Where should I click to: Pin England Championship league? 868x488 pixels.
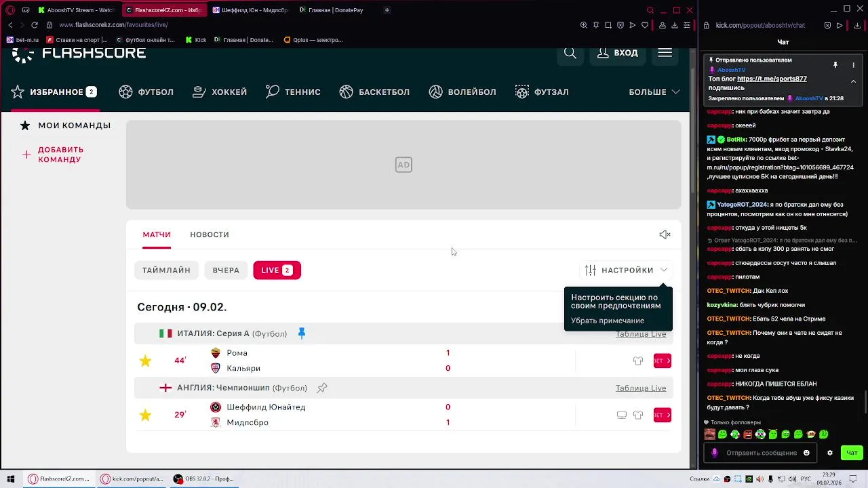(322, 388)
